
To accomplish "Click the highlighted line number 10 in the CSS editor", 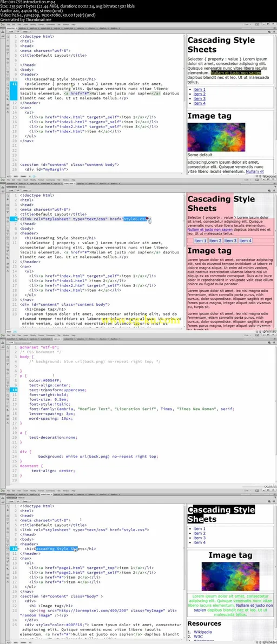I will (x=14, y=390).
